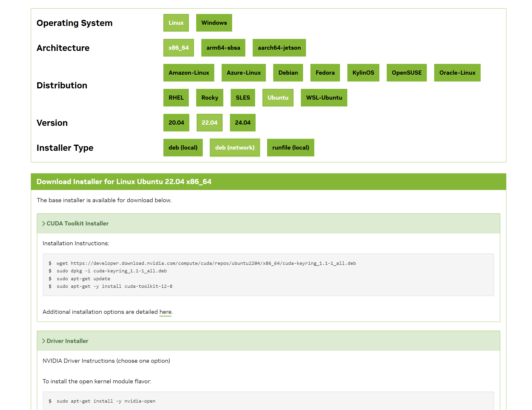
Task: Pick the deb (local) installer type
Action: pos(183,148)
